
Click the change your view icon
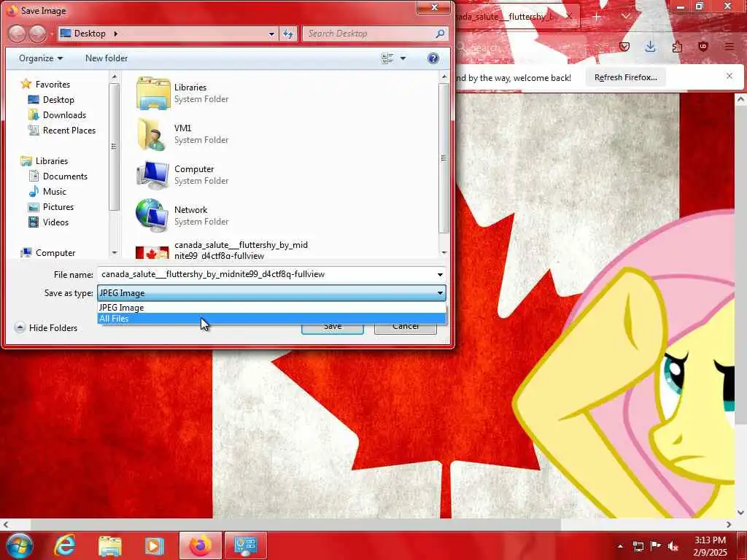click(387, 58)
